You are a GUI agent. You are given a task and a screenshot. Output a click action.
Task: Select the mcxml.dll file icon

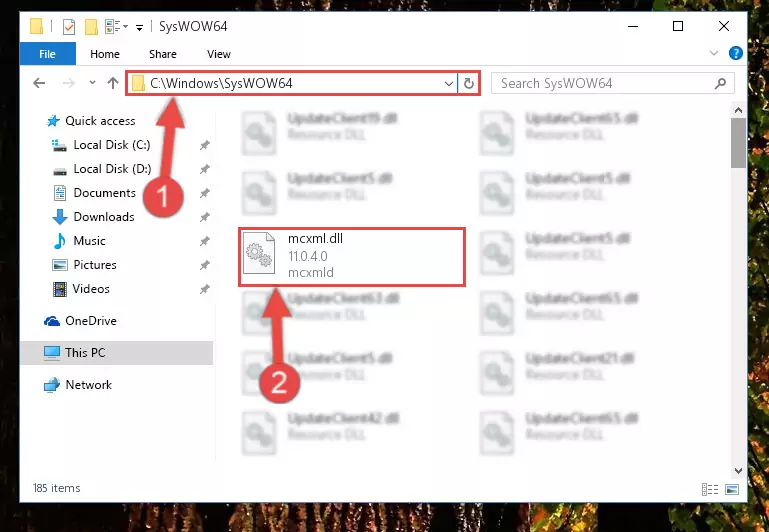259,254
